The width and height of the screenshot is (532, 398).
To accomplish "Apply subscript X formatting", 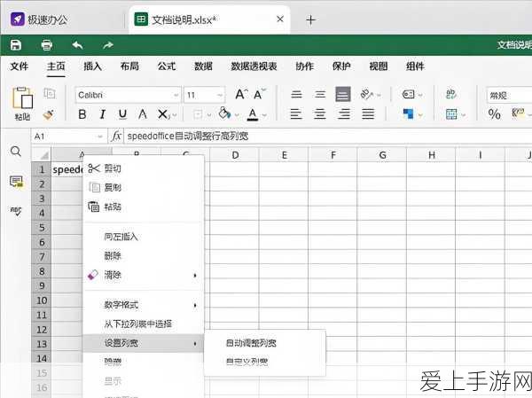I will coord(163,114).
